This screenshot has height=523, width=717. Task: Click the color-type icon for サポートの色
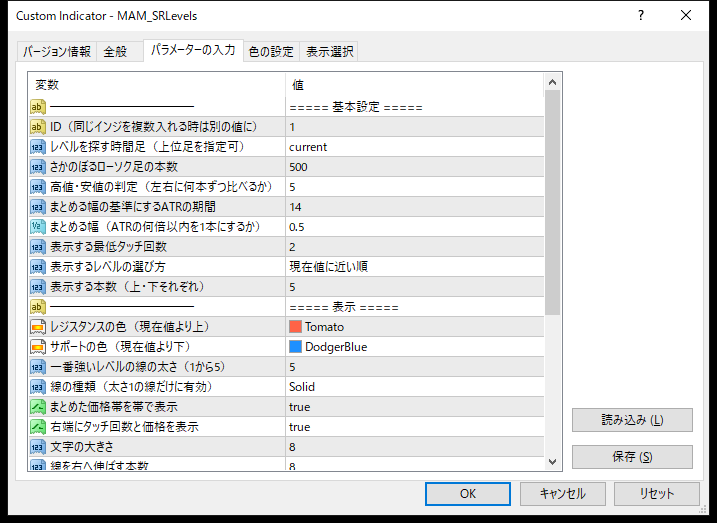click(x=38, y=347)
